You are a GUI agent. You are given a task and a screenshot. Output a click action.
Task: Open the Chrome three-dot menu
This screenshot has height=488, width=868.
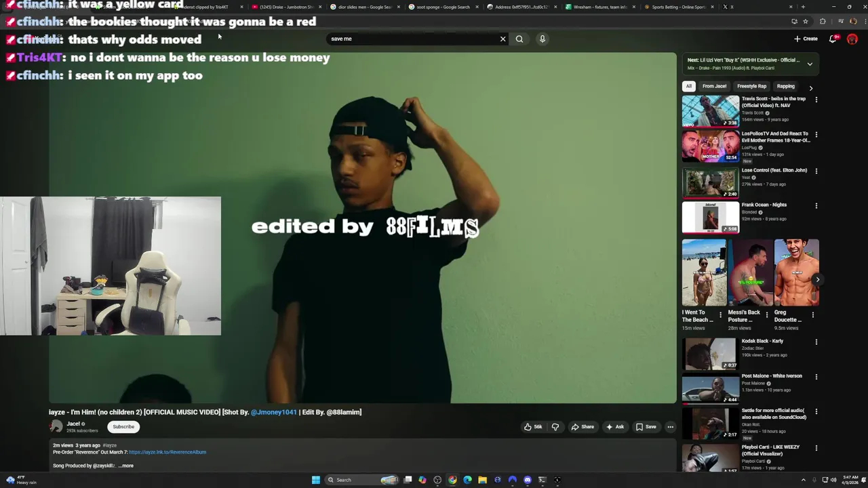click(x=864, y=21)
